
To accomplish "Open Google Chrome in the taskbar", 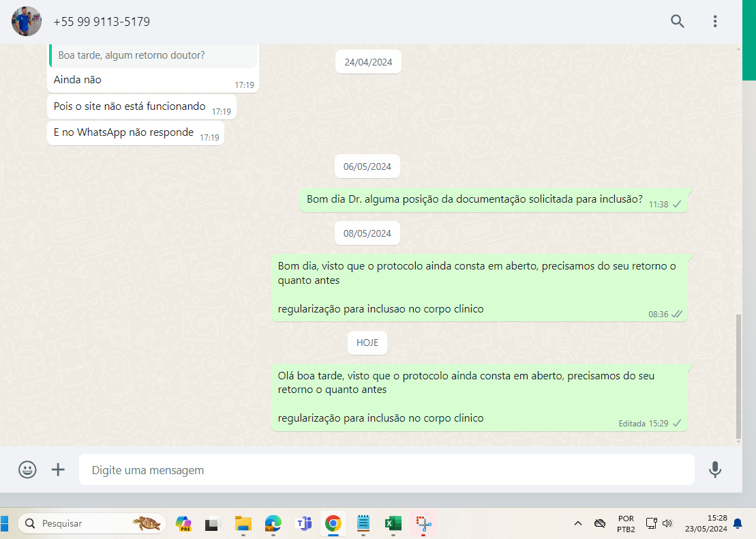I will pos(333,523).
